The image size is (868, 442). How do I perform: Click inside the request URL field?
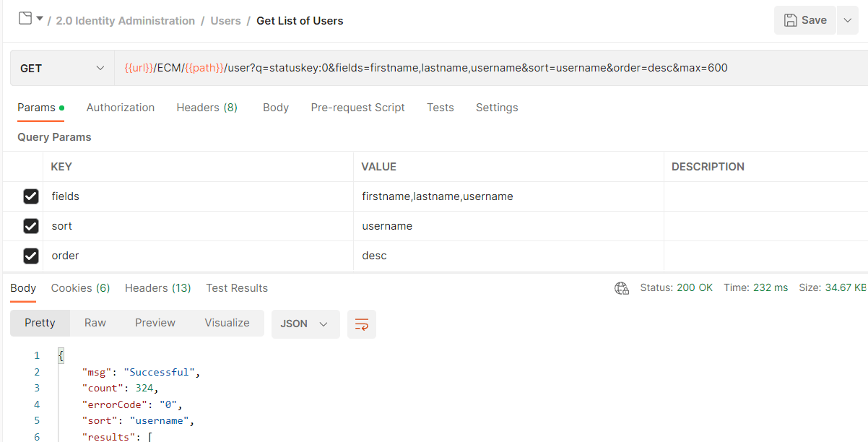(x=433, y=67)
